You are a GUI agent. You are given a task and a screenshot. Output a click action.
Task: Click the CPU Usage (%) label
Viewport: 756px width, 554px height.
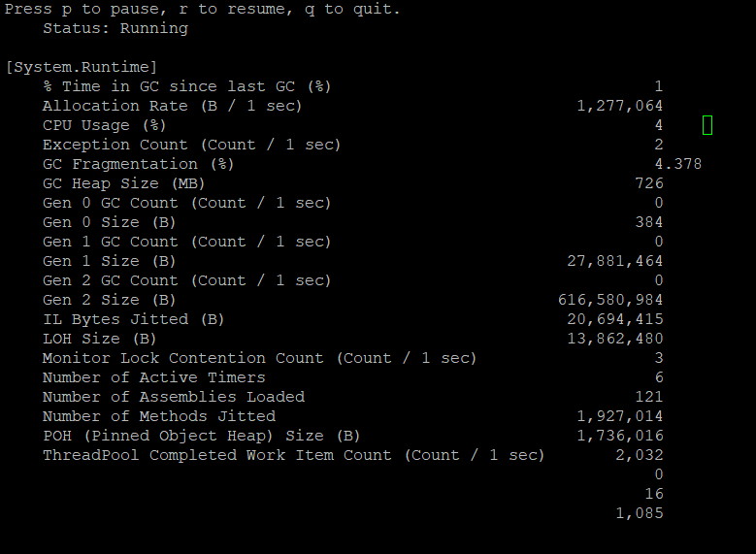point(104,125)
